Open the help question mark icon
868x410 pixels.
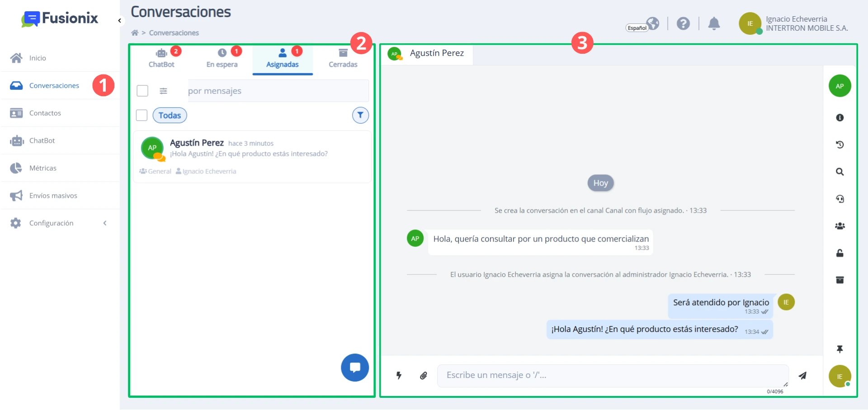pyautogui.click(x=683, y=23)
